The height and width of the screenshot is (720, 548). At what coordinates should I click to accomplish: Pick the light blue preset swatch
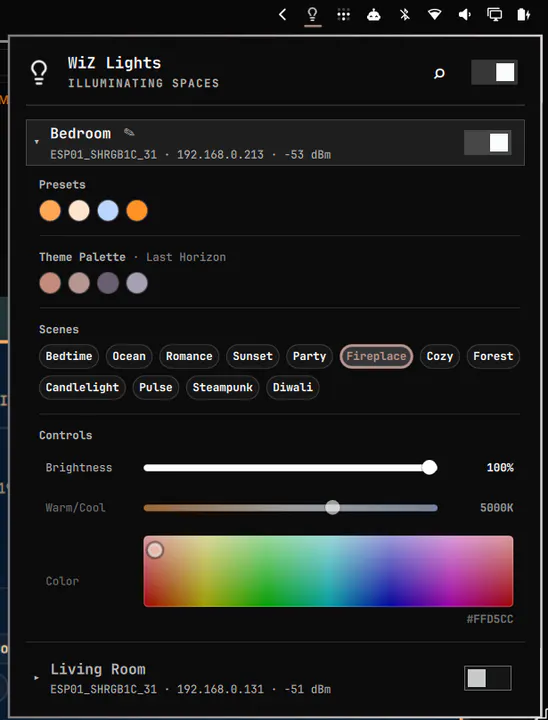(108, 211)
